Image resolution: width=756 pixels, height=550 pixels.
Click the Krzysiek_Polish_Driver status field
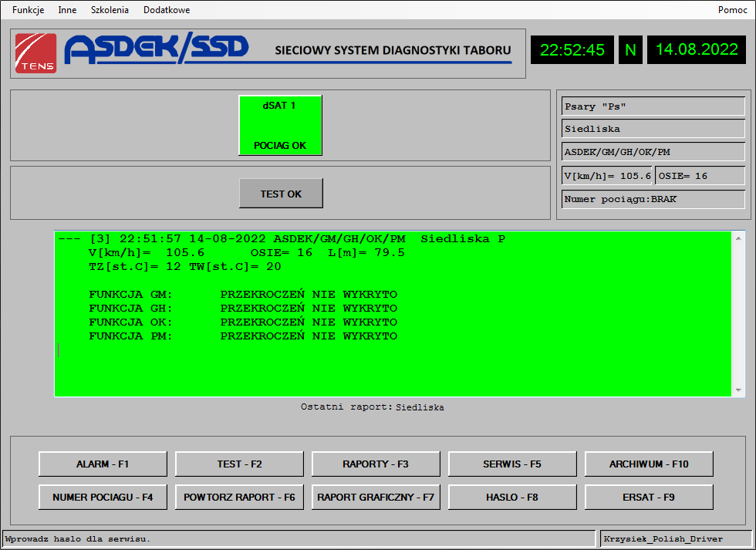coord(677,539)
